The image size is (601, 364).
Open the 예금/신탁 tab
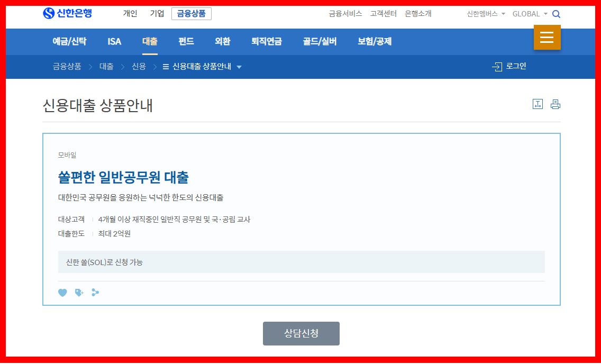[69, 41]
